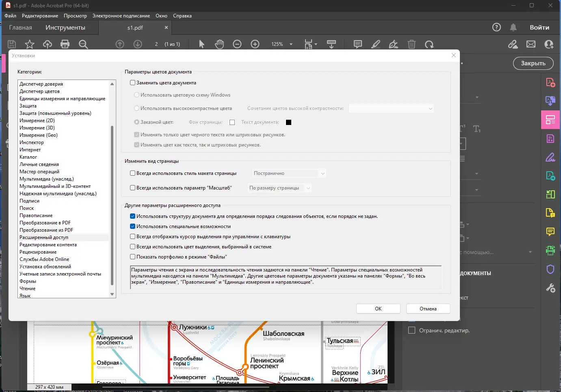Click the Print icon in toolbar
561x392 pixels.
pos(65,44)
